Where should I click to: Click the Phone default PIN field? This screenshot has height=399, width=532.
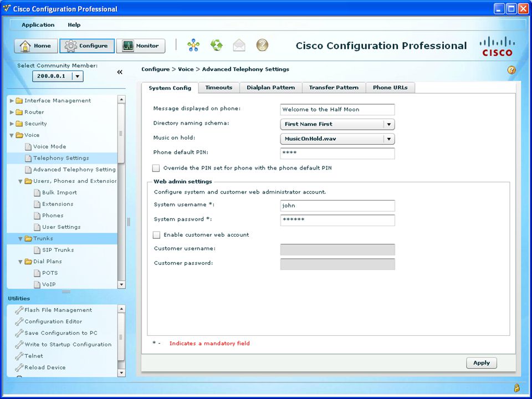pyautogui.click(x=337, y=154)
